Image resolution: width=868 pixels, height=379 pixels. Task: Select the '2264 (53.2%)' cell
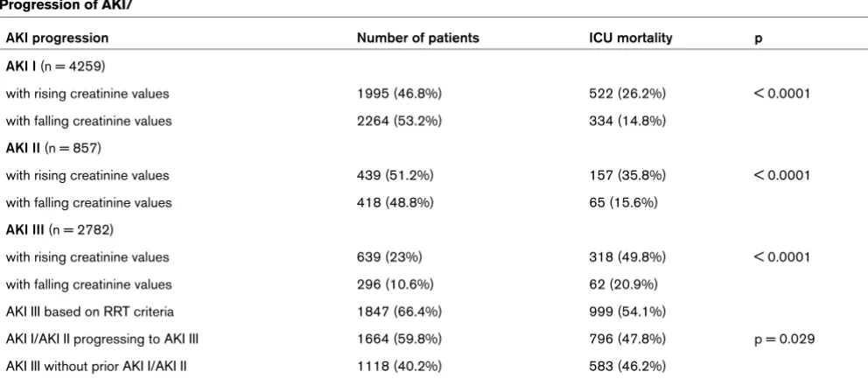[x=399, y=121]
